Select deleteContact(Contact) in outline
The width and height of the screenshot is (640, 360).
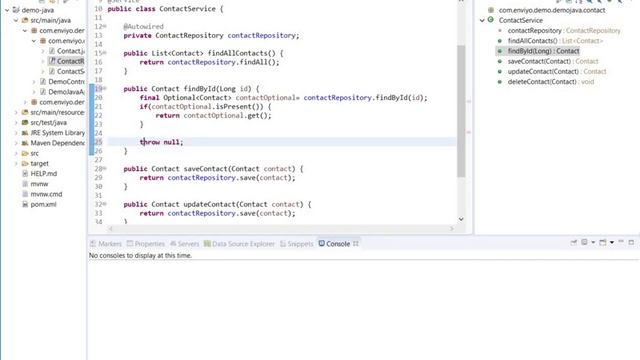[x=551, y=82]
